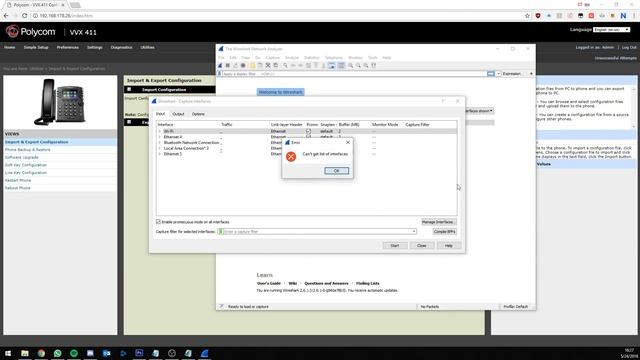640x360 pixels.
Task: Click Compile BPFs button
Action: tap(444, 231)
